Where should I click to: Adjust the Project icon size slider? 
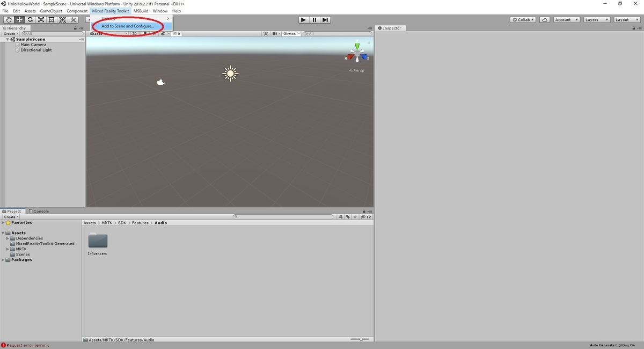click(361, 339)
